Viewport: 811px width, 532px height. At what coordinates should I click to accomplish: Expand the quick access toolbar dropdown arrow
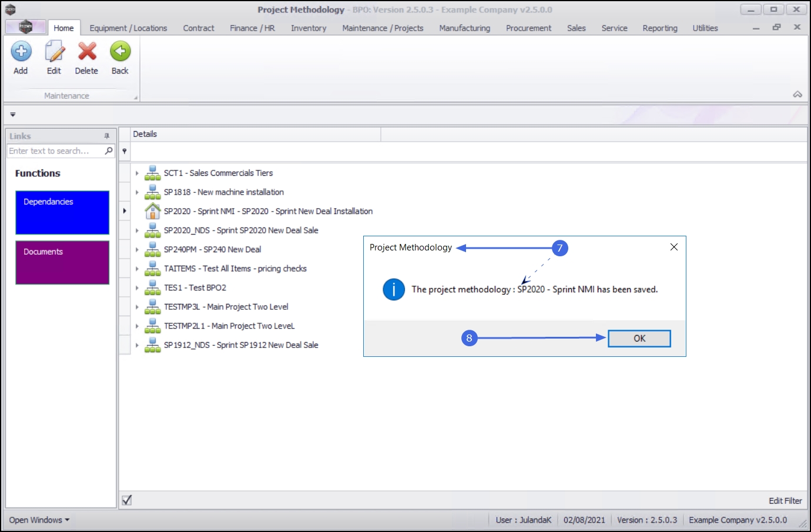pos(13,115)
